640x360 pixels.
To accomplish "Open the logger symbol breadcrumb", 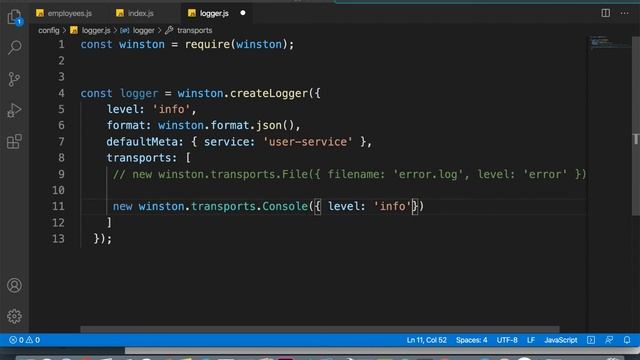I will click(x=137, y=30).
